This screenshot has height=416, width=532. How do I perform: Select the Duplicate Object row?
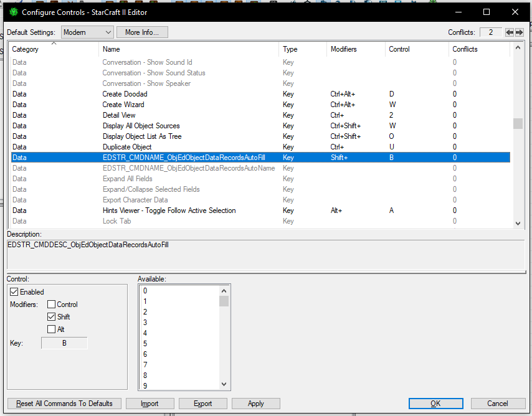(x=260, y=147)
